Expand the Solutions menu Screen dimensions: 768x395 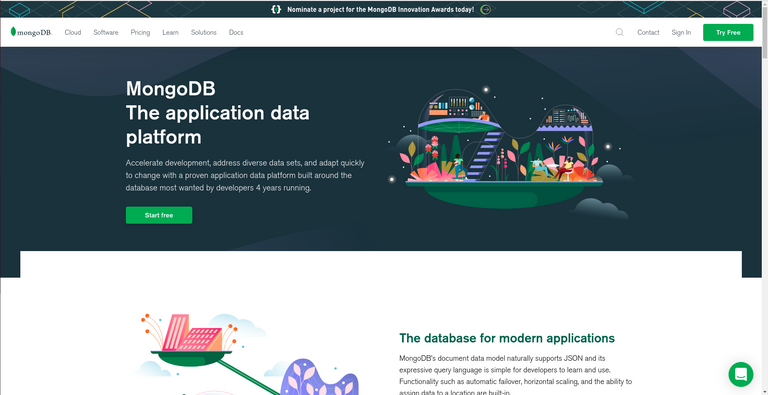204,32
